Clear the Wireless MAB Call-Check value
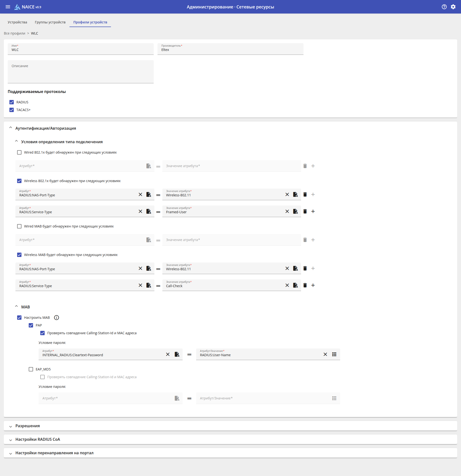This screenshot has width=461, height=476. (287, 285)
